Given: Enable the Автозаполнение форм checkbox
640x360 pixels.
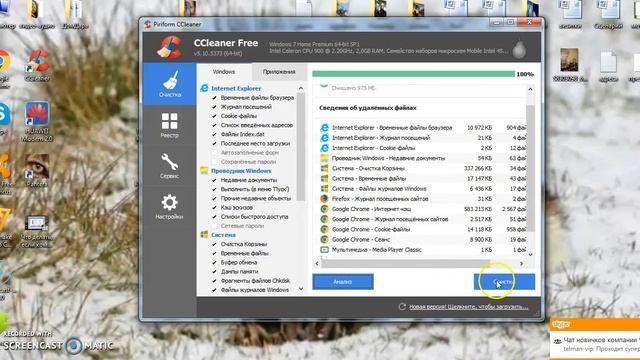Looking at the screenshot, I should (x=214, y=153).
